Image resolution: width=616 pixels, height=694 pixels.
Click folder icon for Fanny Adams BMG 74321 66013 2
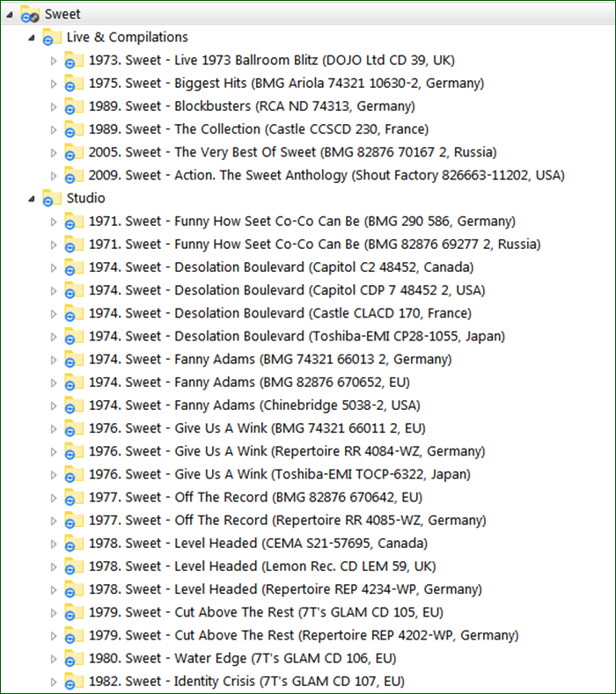[x=74, y=360]
